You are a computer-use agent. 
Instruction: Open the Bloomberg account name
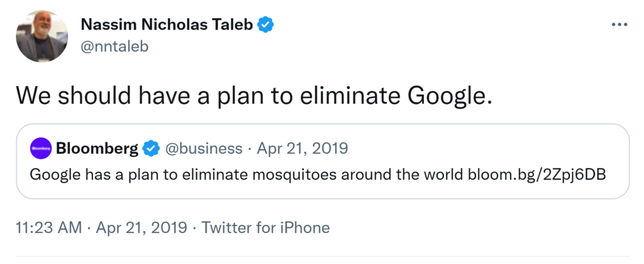pyautogui.click(x=97, y=149)
